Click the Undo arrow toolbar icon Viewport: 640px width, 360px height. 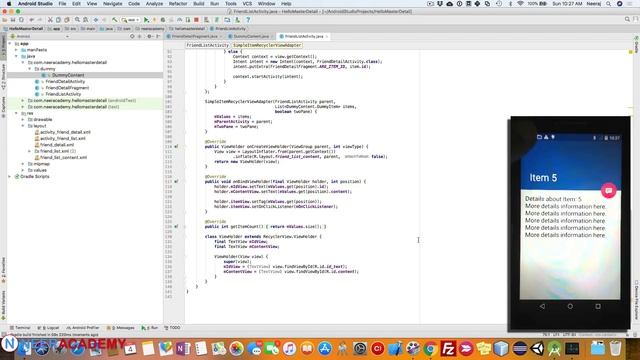click(x=31, y=20)
